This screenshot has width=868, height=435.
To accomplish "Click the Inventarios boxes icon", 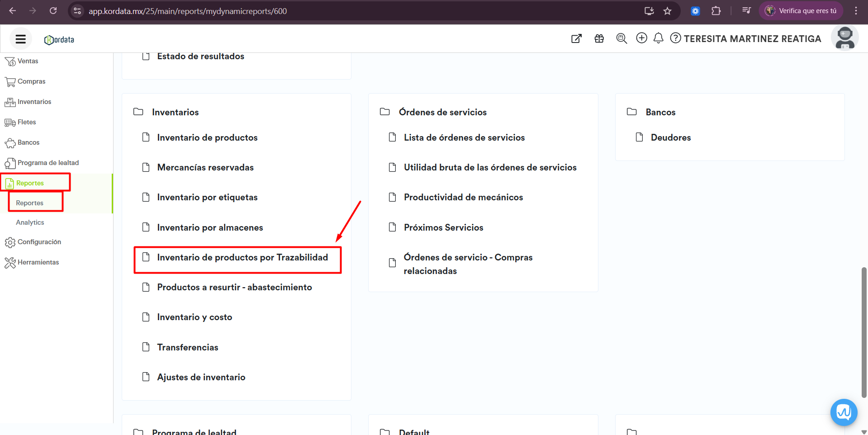I will [10, 102].
